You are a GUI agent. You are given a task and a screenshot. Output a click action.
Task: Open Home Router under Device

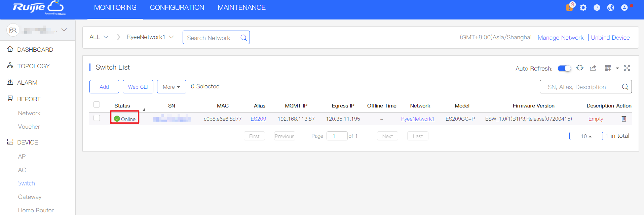[36, 210]
